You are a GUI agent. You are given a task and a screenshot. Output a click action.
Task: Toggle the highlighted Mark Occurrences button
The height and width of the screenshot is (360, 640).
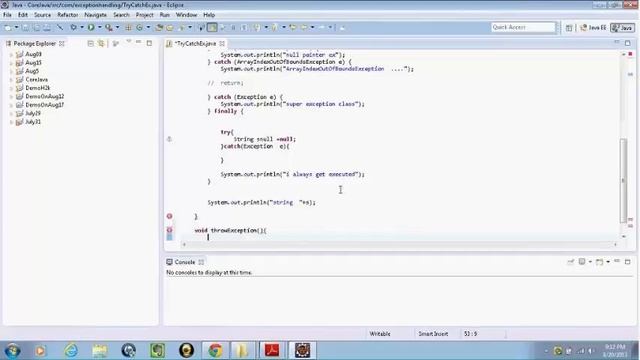pos(212,27)
